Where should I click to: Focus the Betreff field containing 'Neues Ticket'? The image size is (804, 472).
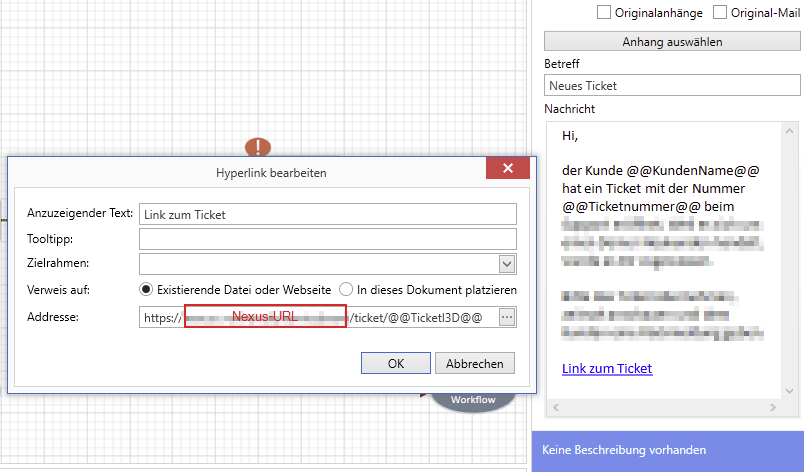click(672, 87)
